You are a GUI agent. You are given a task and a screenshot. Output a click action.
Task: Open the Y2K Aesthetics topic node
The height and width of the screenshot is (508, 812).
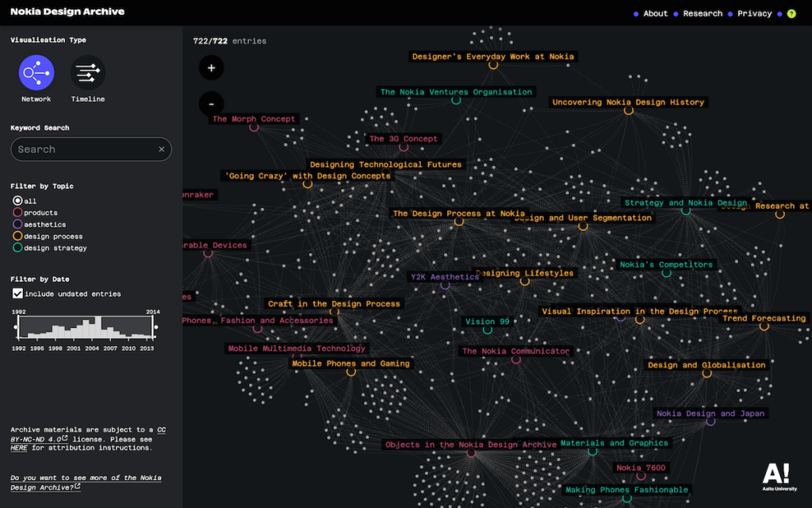click(443, 276)
